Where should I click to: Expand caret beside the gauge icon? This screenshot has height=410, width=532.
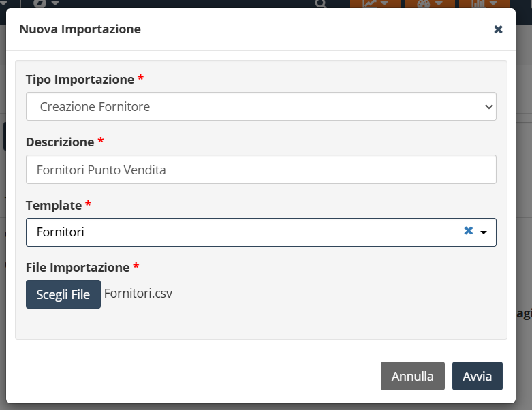tap(439, 3)
